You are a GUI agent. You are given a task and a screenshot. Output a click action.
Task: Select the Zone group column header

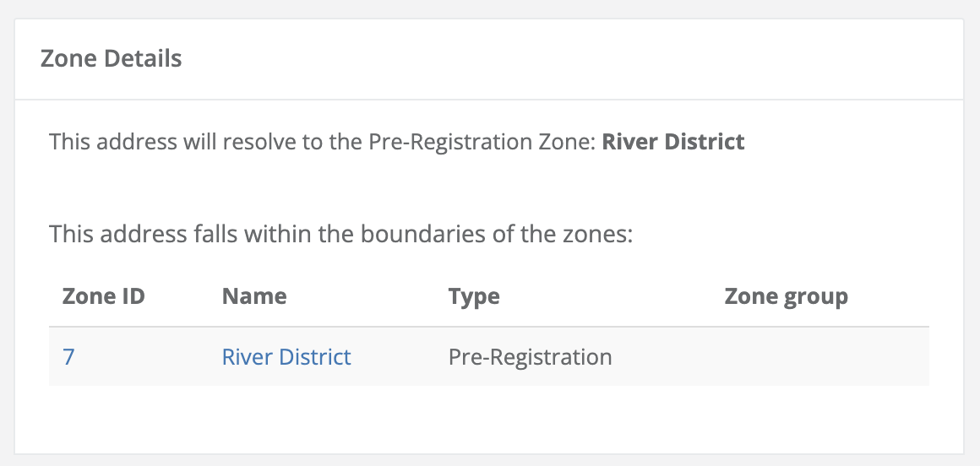tap(786, 296)
